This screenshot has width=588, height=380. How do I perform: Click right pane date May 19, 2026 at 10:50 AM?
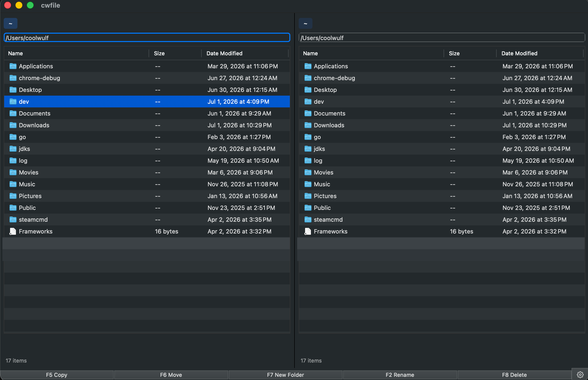[x=538, y=161]
